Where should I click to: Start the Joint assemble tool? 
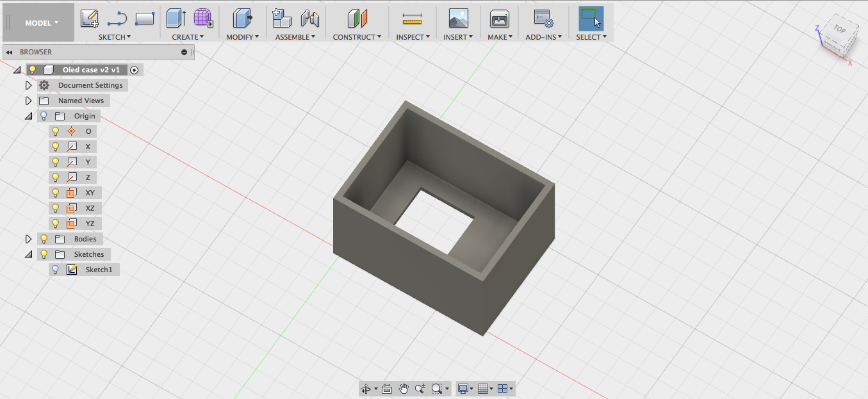point(310,19)
